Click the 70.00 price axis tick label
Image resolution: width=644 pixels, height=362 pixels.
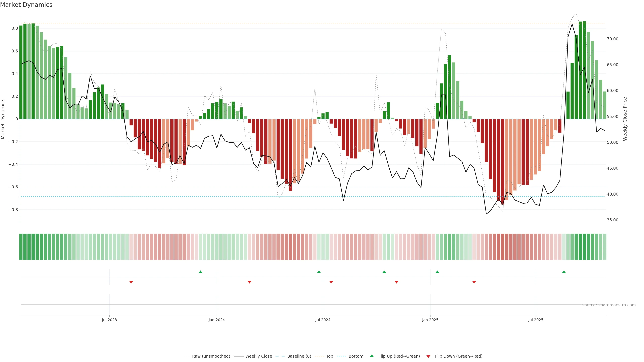pos(612,39)
